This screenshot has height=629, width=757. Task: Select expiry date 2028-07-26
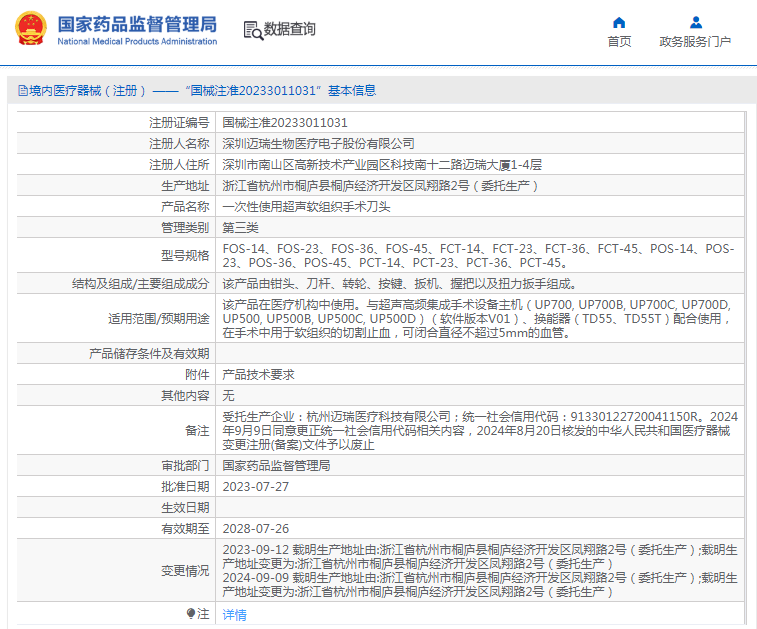[255, 529]
